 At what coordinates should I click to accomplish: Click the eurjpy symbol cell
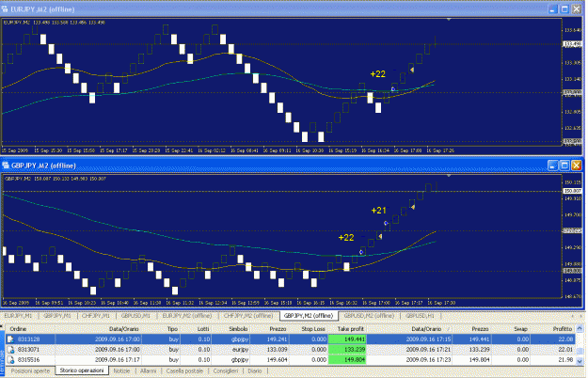point(240,350)
